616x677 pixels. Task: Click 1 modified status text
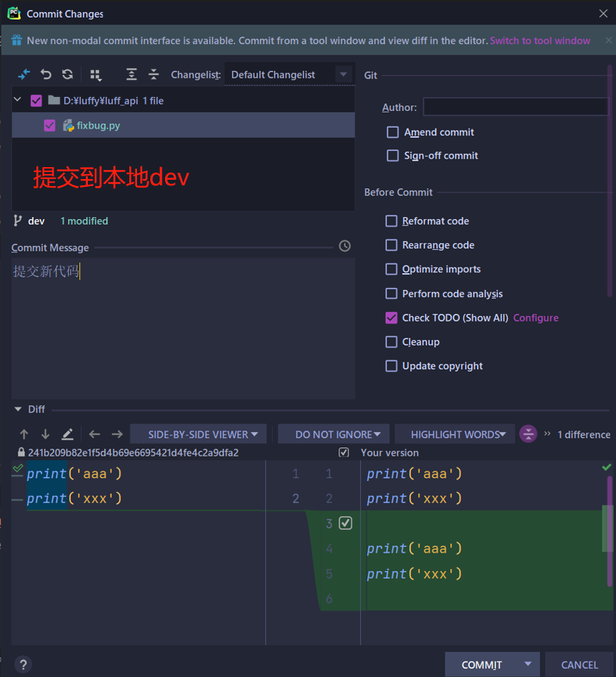[x=84, y=221]
